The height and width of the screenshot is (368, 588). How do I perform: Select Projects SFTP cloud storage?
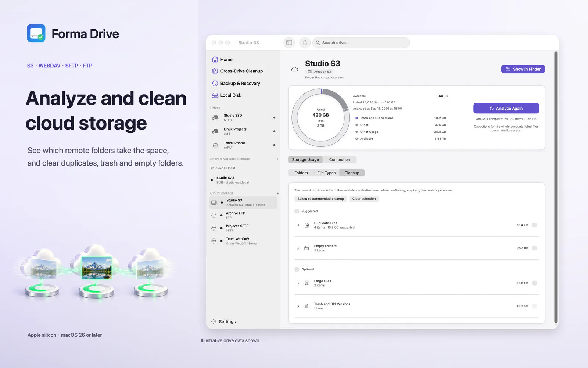pyautogui.click(x=243, y=228)
